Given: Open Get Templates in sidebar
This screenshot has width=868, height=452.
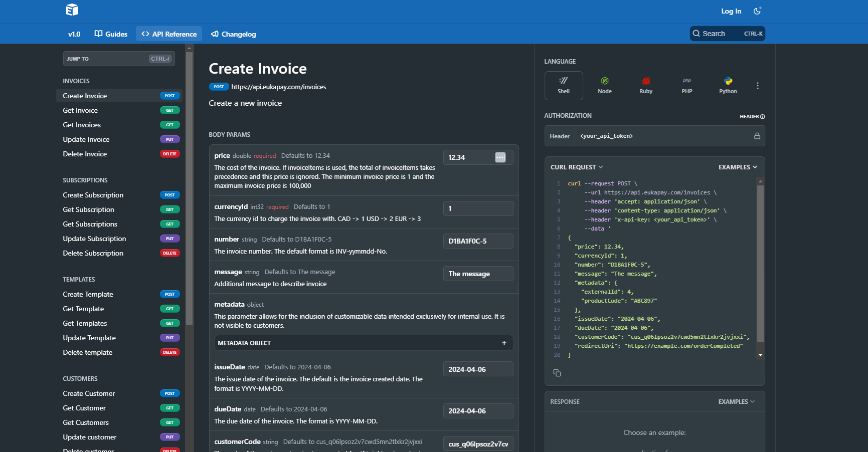Looking at the screenshot, I should (119, 323).
